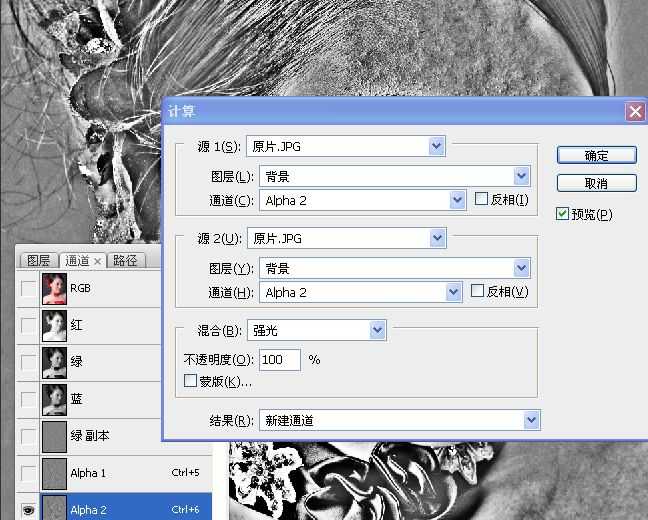Image resolution: width=648 pixels, height=520 pixels.
Task: Click the '红' channel name
Action: [76, 325]
